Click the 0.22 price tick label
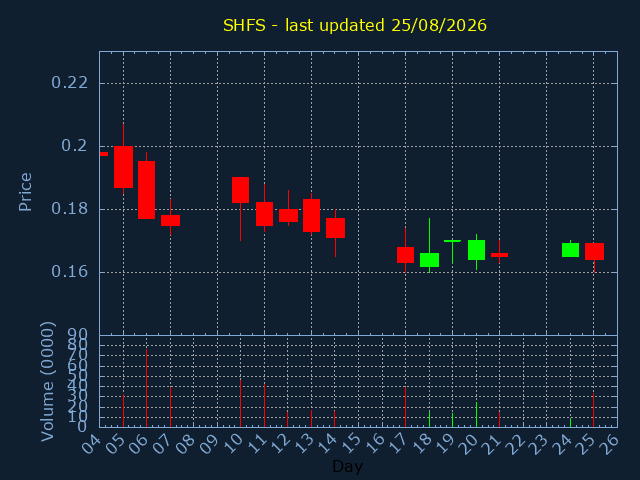 [69, 83]
